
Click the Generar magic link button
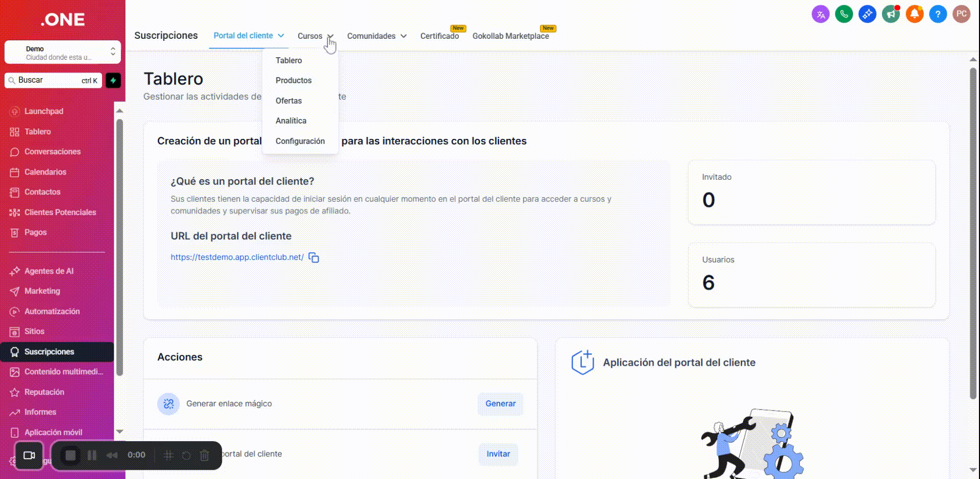pos(500,404)
